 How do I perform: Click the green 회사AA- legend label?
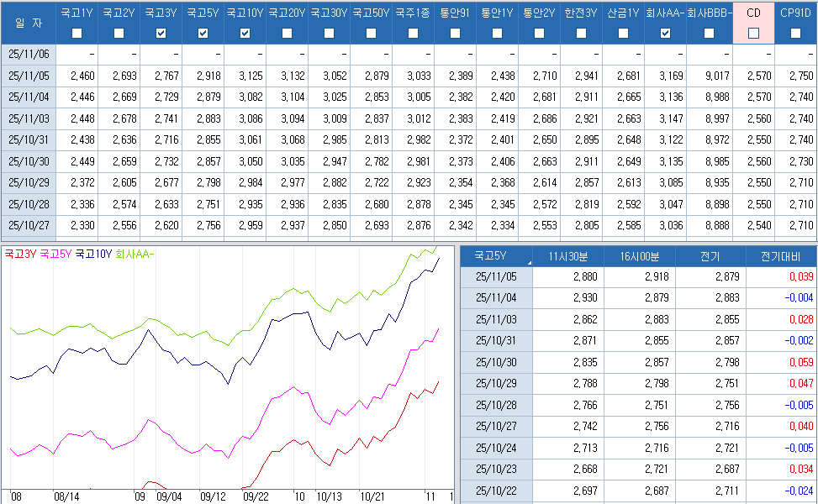pos(134,254)
